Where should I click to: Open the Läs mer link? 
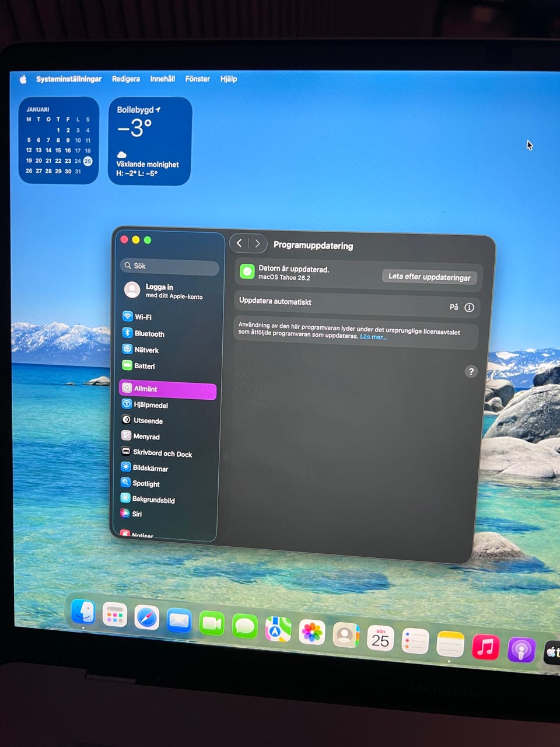(x=373, y=337)
